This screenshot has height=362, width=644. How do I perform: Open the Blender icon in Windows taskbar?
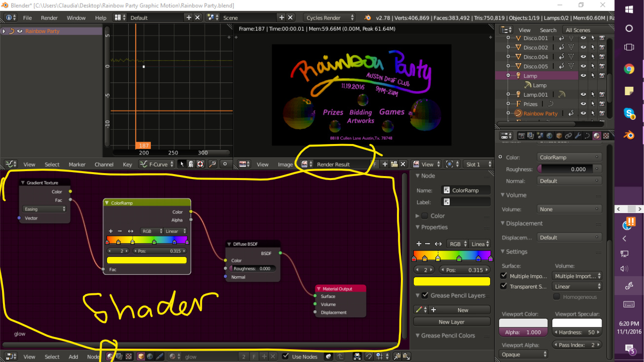[629, 135]
